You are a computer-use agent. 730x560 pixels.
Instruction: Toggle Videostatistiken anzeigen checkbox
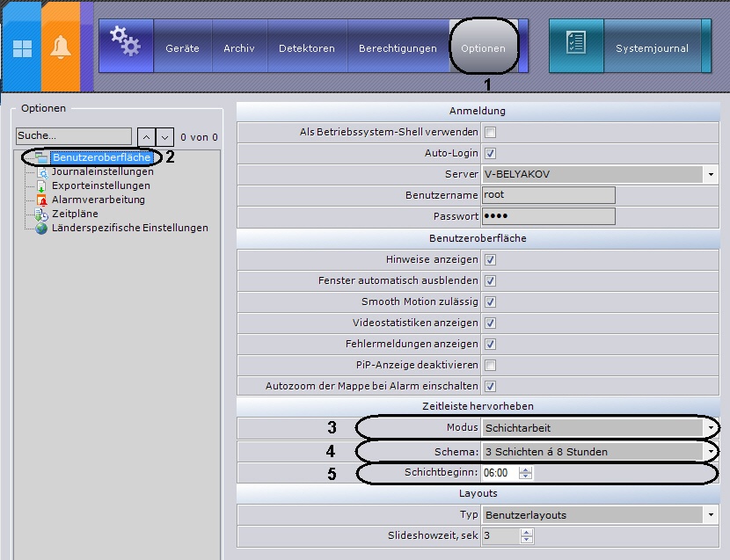click(490, 323)
